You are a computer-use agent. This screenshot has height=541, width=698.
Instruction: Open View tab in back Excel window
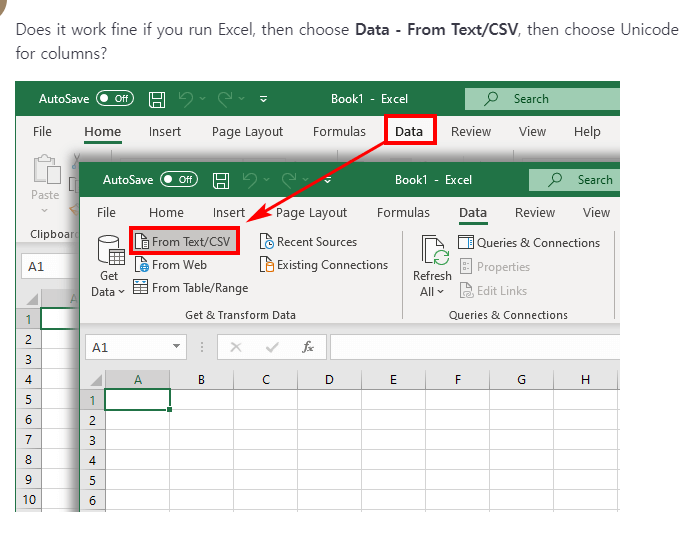pyautogui.click(x=532, y=131)
